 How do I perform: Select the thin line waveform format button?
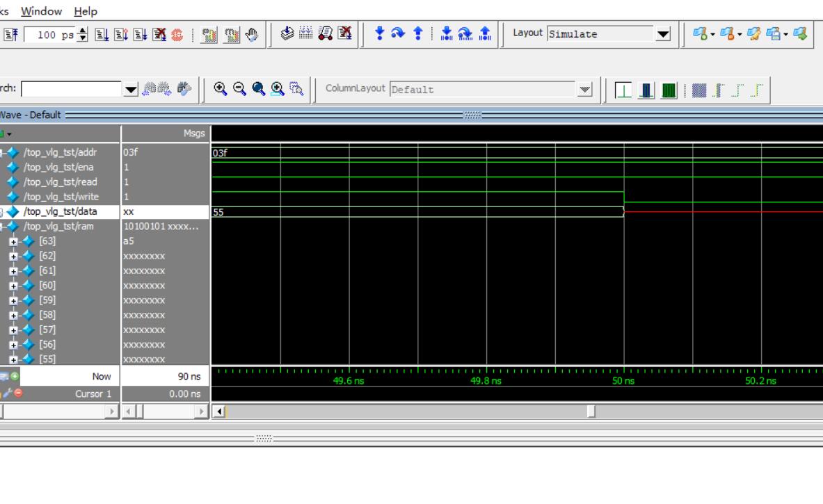click(623, 90)
